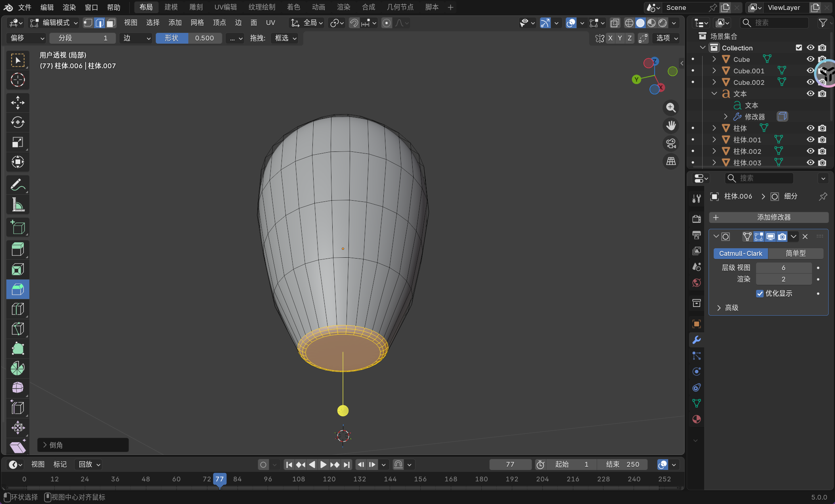
Task: Hide Cube.001 with its eye icon
Action: click(x=810, y=71)
